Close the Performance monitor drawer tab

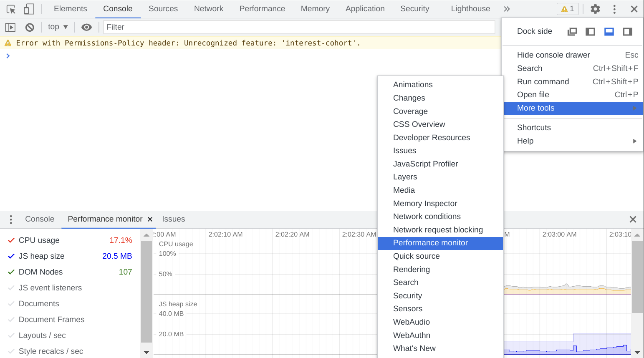pos(150,219)
